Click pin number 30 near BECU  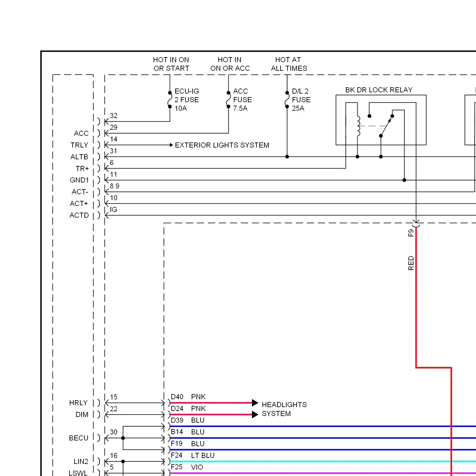[x=114, y=432]
